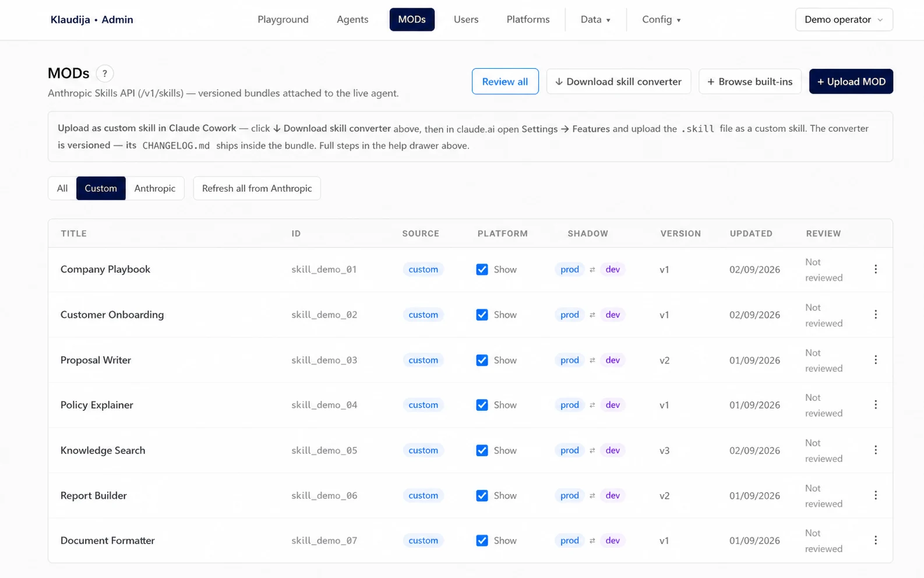Click the Report Builder title
The image size is (924, 578).
[93, 495]
